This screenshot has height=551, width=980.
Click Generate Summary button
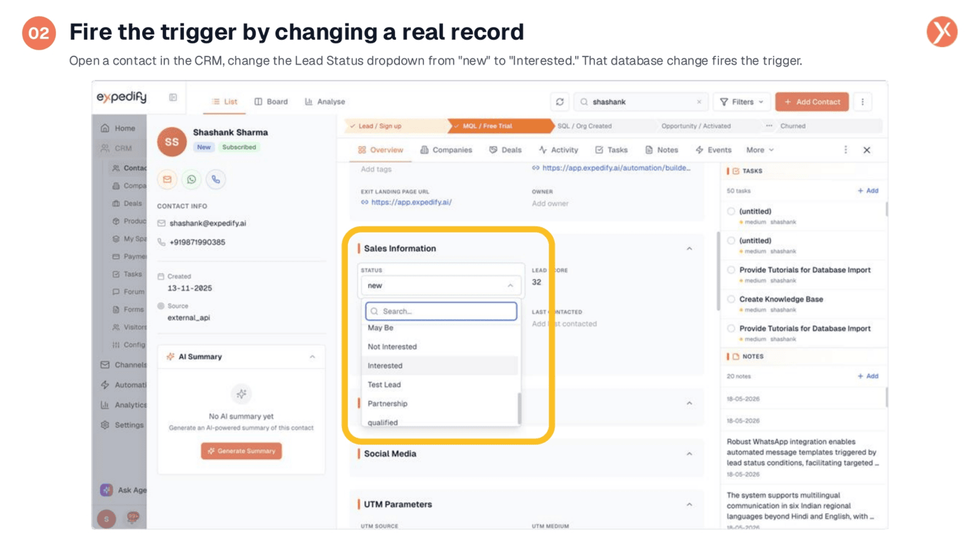click(241, 451)
